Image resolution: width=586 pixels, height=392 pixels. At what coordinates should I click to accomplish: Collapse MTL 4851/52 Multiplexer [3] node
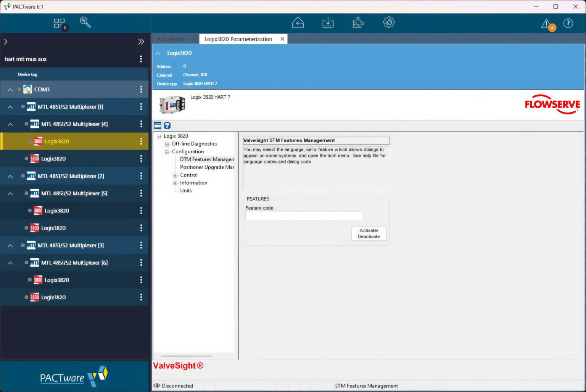10,246
